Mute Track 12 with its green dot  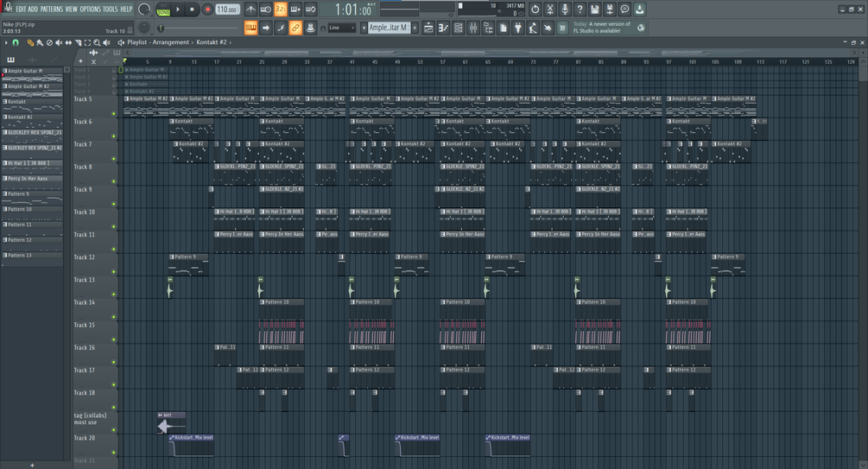click(114, 272)
